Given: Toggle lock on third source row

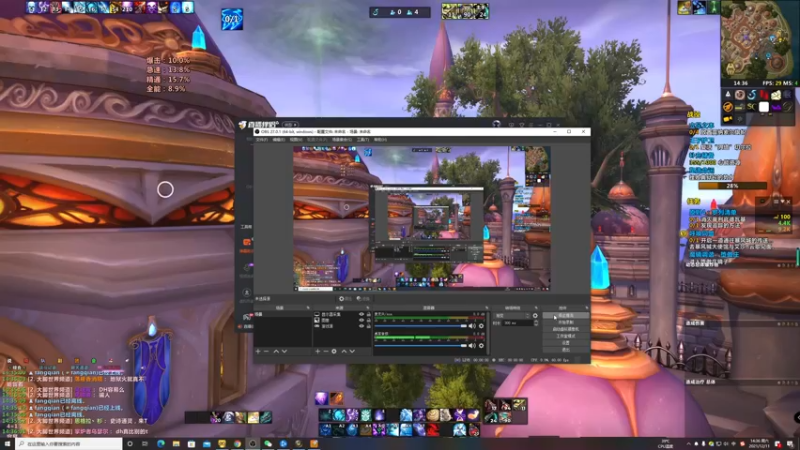Looking at the screenshot, I should [368, 326].
